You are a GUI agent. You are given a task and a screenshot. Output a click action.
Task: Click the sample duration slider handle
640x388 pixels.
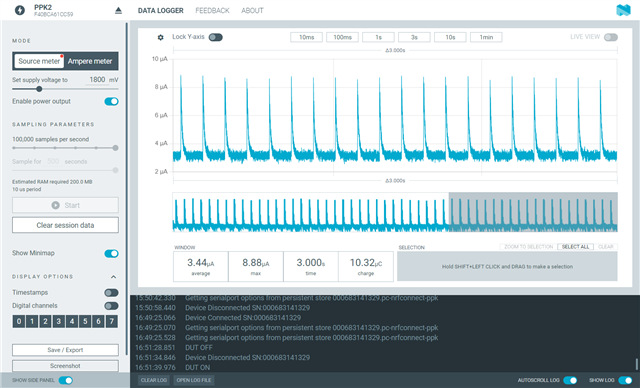point(116,170)
